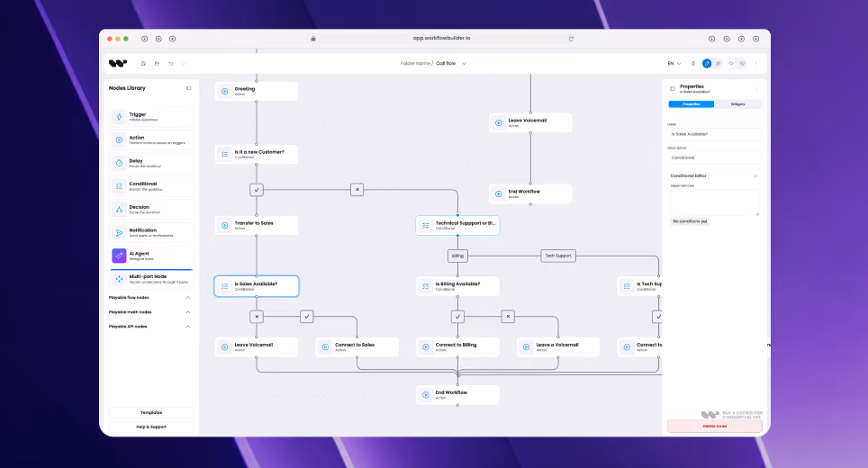Reload the page in the browser bar

(x=571, y=39)
